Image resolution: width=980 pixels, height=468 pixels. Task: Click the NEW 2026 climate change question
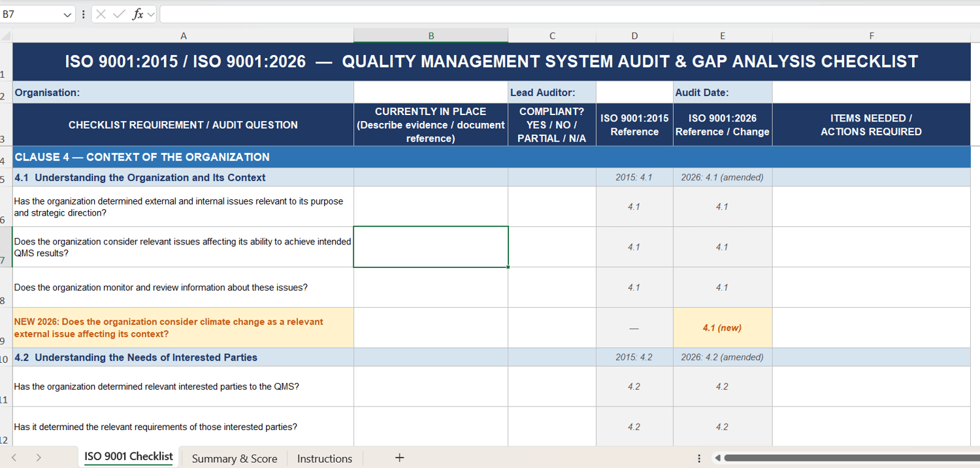(183, 327)
